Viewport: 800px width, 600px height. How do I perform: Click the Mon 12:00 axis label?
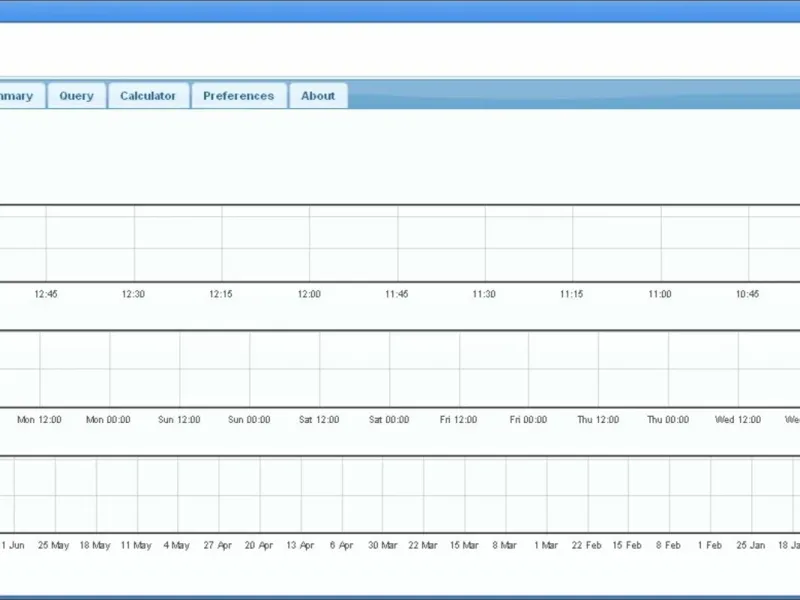click(x=39, y=419)
